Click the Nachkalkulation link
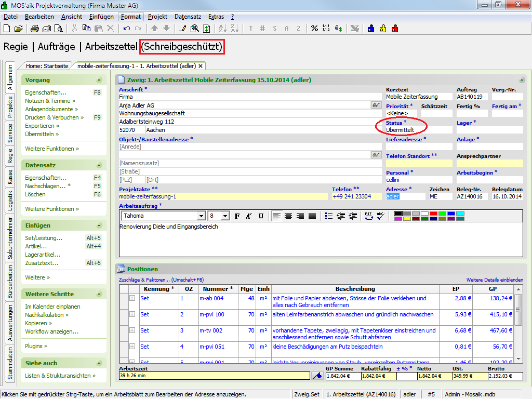532x399 pixels. click(44, 315)
